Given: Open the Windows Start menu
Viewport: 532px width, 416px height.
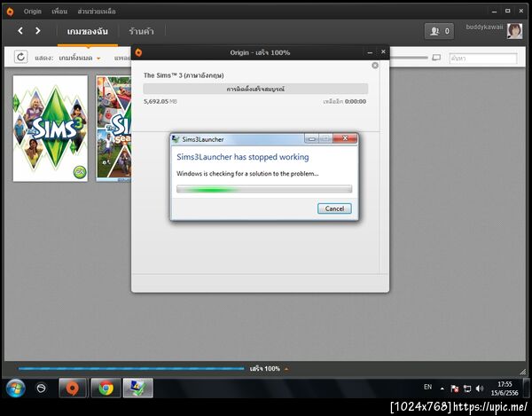Looking at the screenshot, I should click(x=16, y=388).
